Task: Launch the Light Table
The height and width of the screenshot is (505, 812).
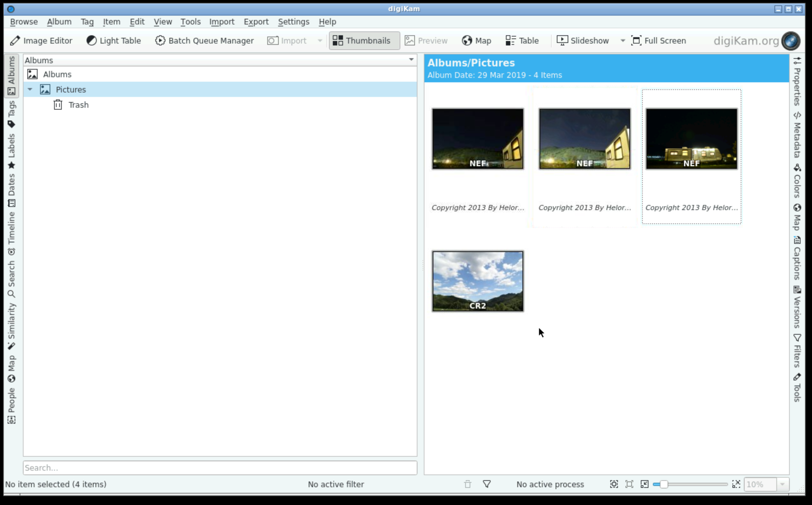Action: pyautogui.click(x=114, y=41)
